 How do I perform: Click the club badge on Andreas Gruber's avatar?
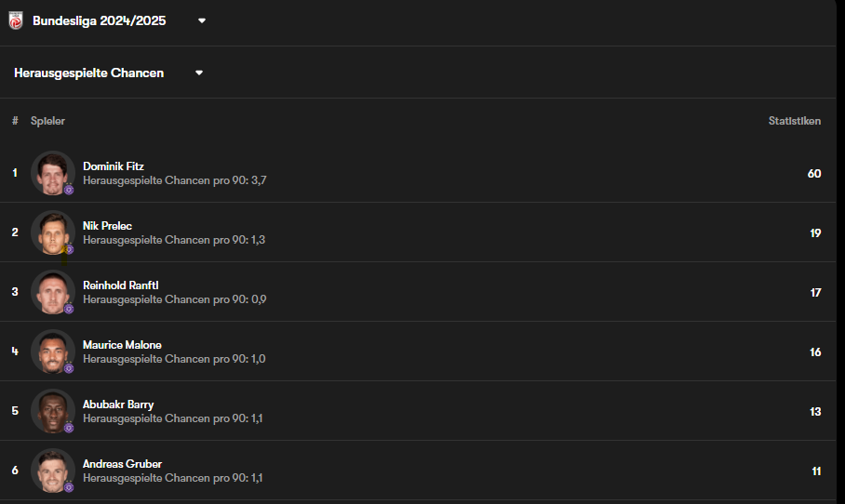pyautogui.click(x=69, y=487)
